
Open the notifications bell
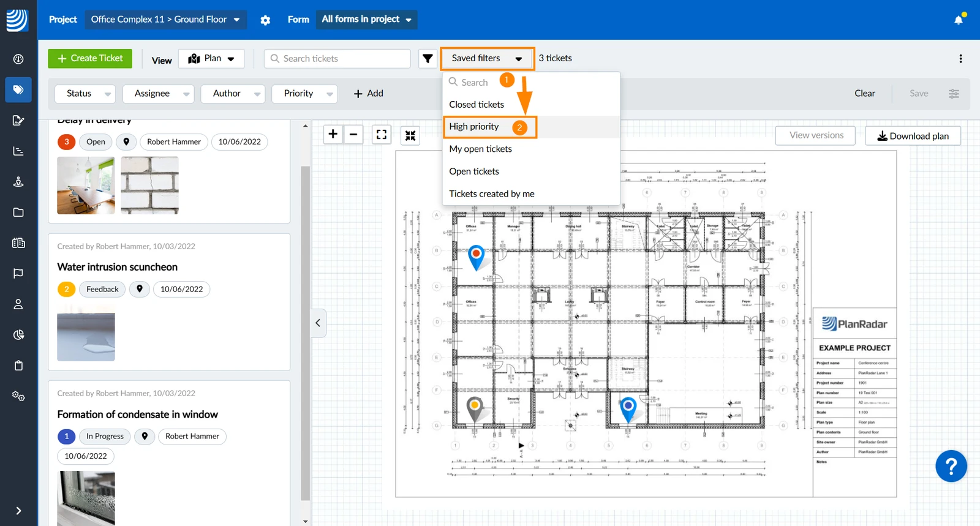[x=959, y=20]
